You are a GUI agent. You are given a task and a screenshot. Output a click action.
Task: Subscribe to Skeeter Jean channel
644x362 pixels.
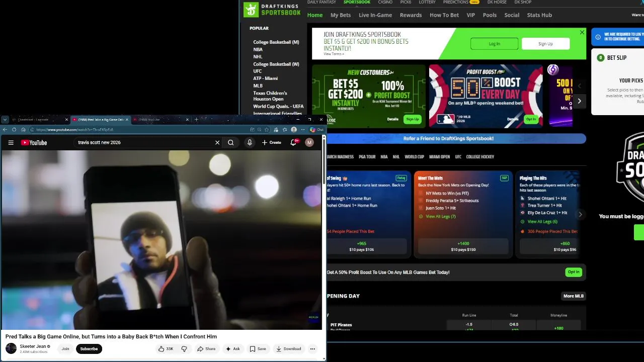(89, 349)
